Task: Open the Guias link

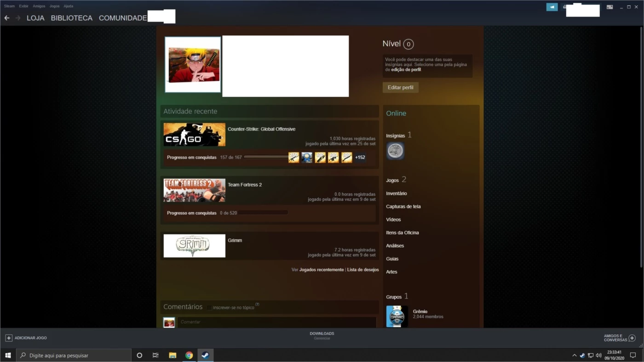Action: 392,259
